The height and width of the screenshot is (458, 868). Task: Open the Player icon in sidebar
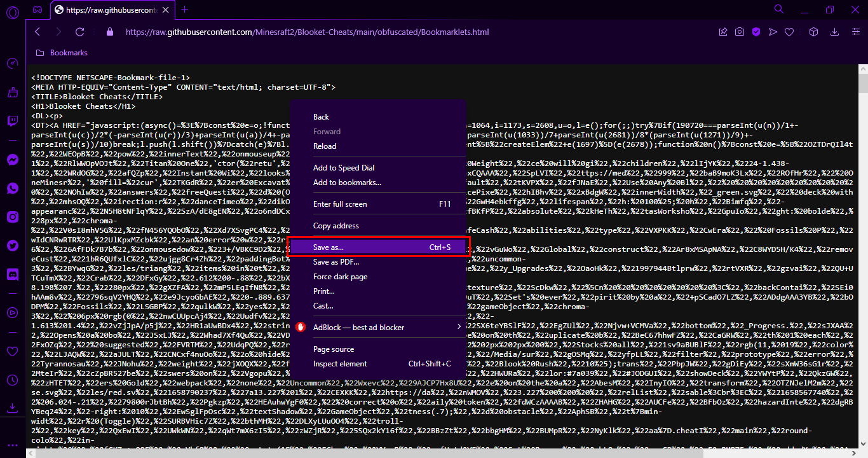tap(12, 312)
